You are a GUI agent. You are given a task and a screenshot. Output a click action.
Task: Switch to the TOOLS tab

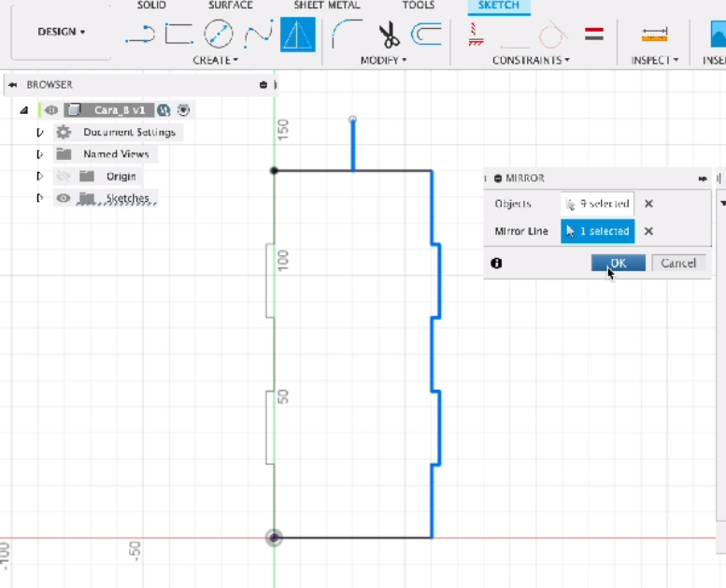coord(418,5)
